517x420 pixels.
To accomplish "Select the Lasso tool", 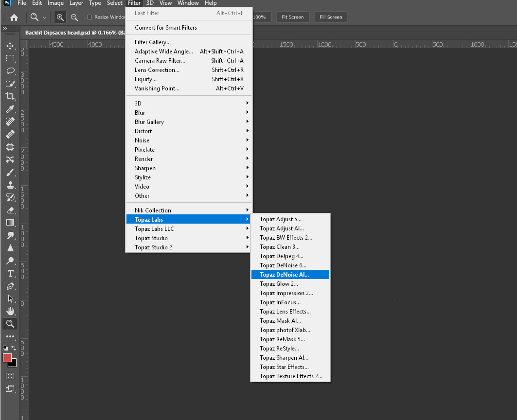I will (10, 71).
